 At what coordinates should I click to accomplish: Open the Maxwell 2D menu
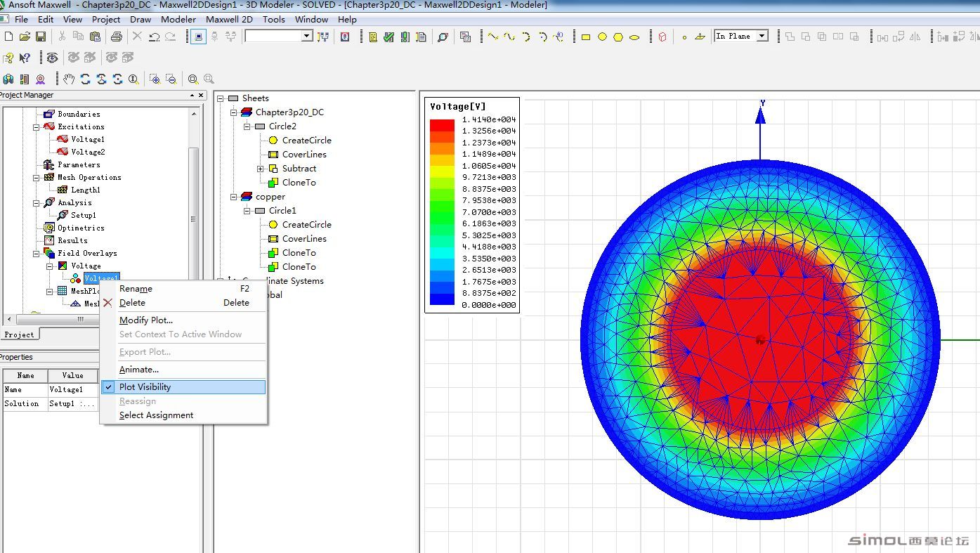pyautogui.click(x=229, y=20)
